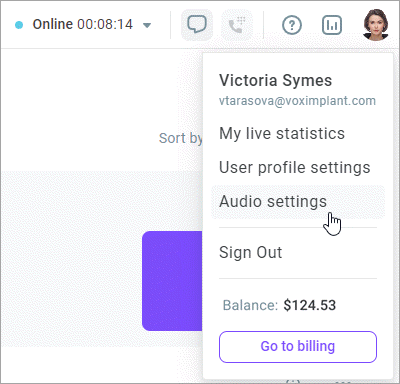Select My live statistics
This screenshot has width=400, height=384.
coord(282,134)
